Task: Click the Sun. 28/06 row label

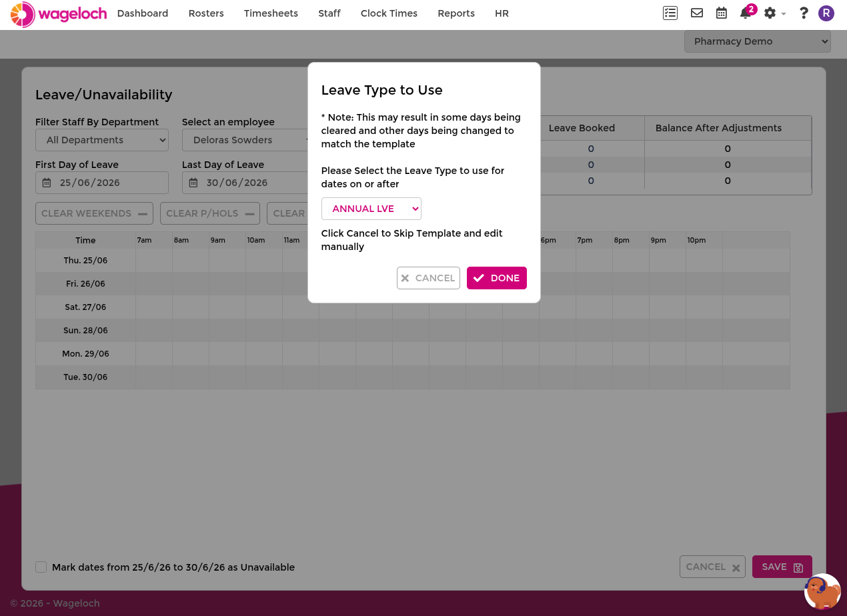Action: [x=85, y=330]
